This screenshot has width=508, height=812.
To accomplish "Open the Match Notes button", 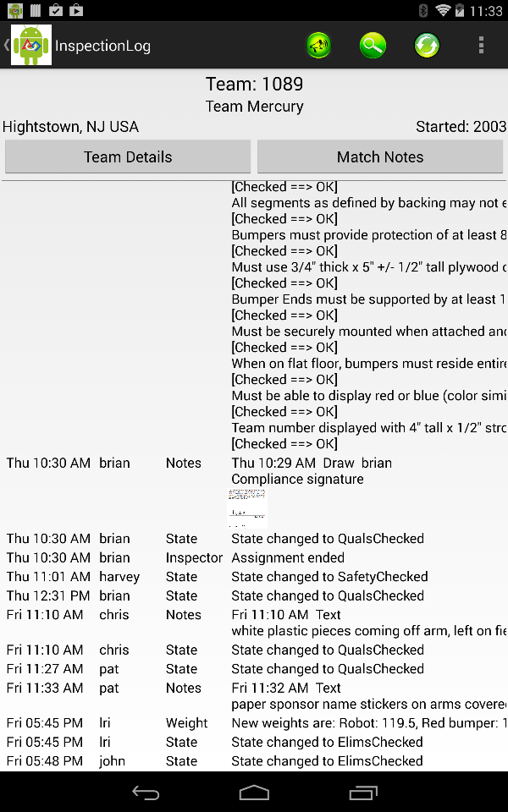I will click(x=380, y=157).
